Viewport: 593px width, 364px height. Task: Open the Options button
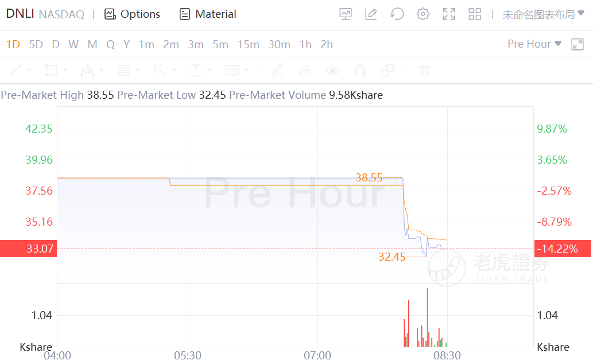132,14
